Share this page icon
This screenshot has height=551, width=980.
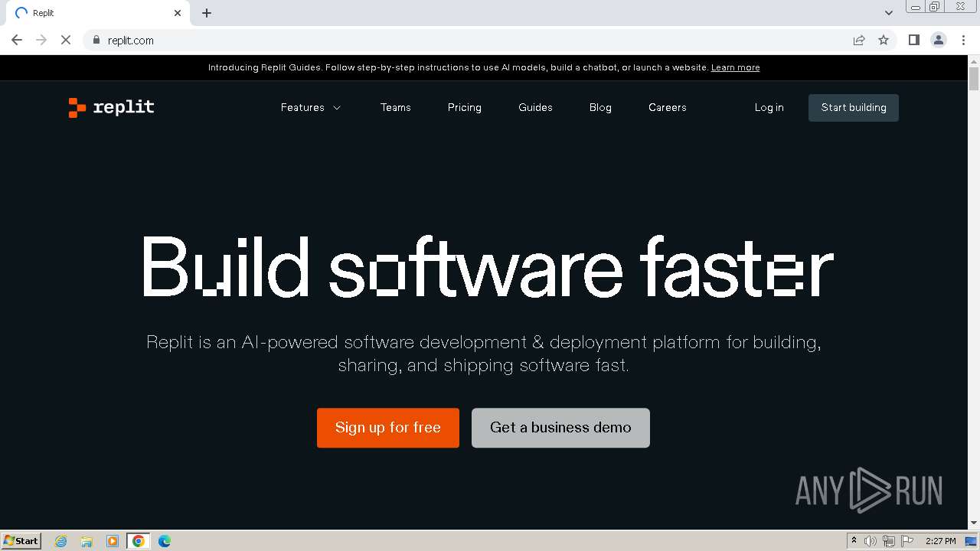(x=859, y=40)
